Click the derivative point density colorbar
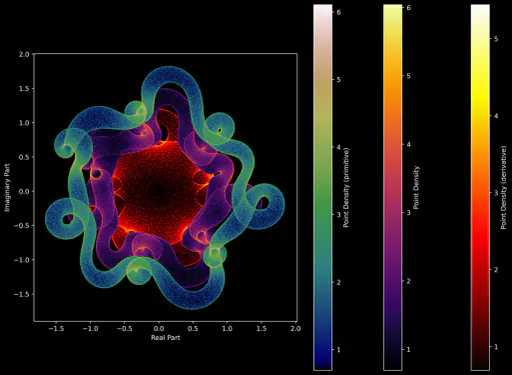 (x=480, y=187)
